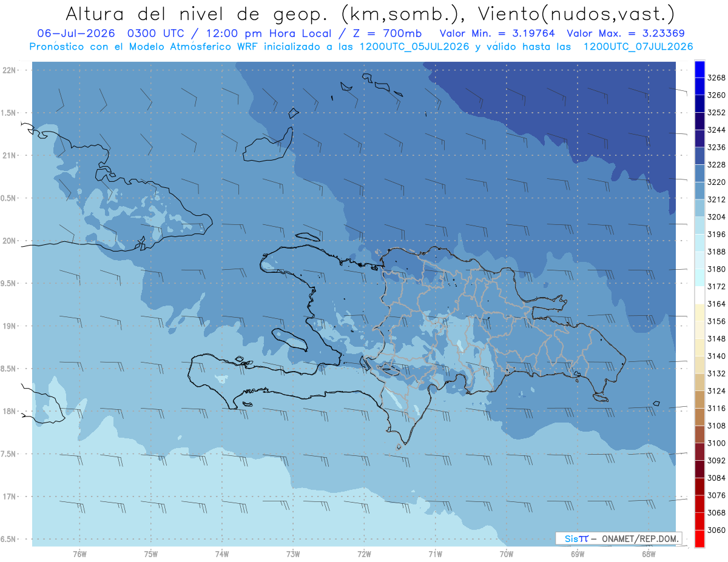The height and width of the screenshot is (562, 728).
Task: Click the color swatch between 3212 and 3204
Action: tap(699, 208)
